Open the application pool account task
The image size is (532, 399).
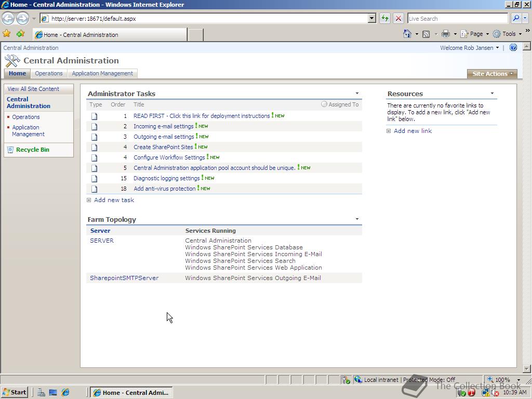tap(215, 168)
